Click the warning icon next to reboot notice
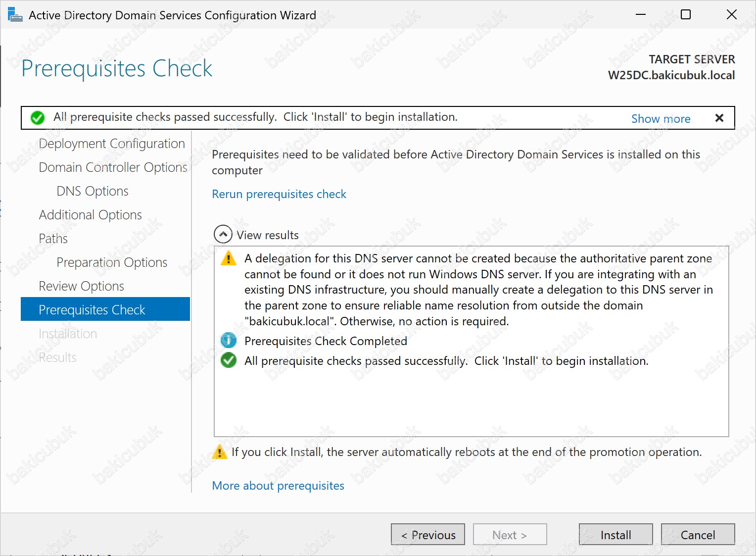756x556 pixels. (x=219, y=452)
